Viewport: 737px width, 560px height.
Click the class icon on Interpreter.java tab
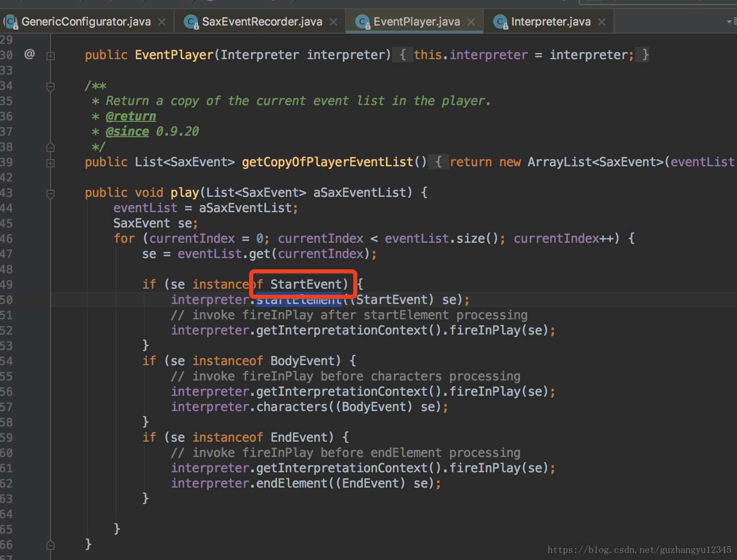tap(501, 22)
